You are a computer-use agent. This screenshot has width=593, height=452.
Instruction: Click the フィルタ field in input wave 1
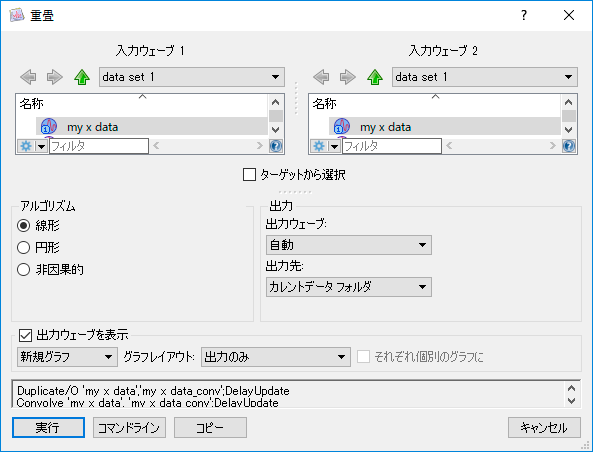tap(99, 146)
